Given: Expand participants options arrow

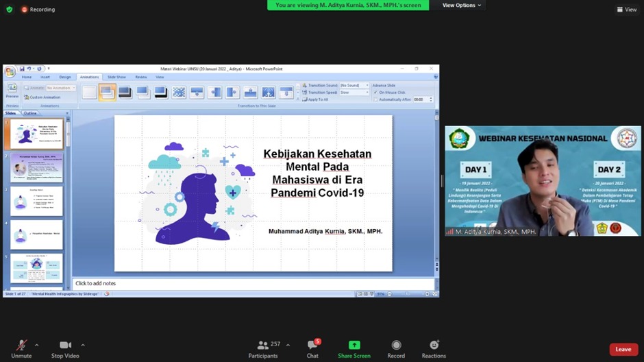Looking at the screenshot, I should pos(288,345).
